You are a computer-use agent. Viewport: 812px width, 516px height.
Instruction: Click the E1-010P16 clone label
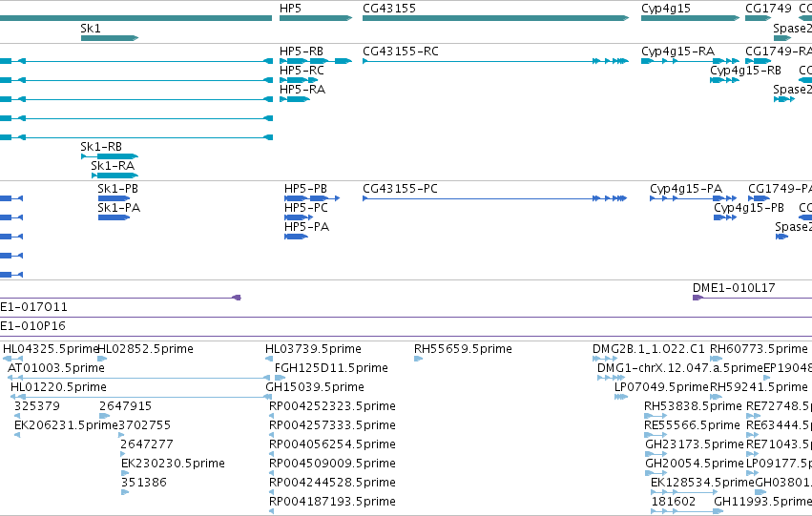pos(32,326)
